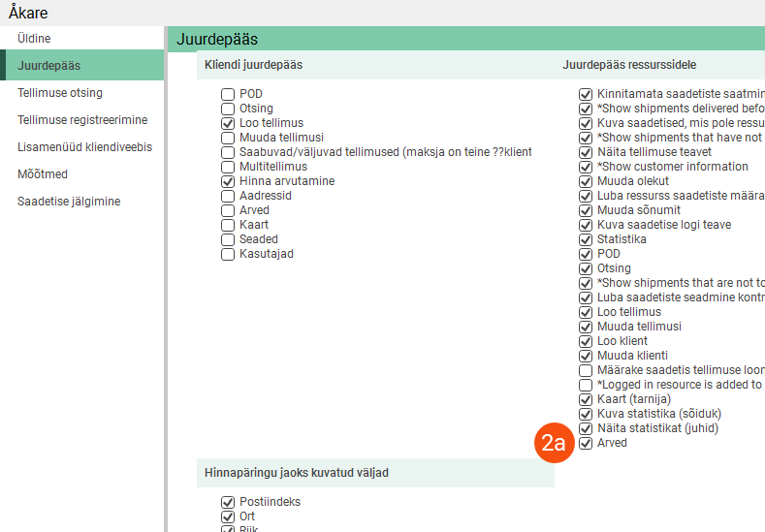Image resolution: width=765 pixels, height=532 pixels.
Task: Uncheck the Postiindeks field checkbox
Action: [228, 502]
